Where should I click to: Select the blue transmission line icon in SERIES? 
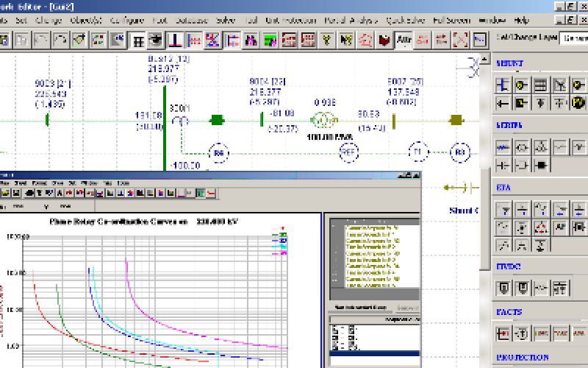pos(503,146)
